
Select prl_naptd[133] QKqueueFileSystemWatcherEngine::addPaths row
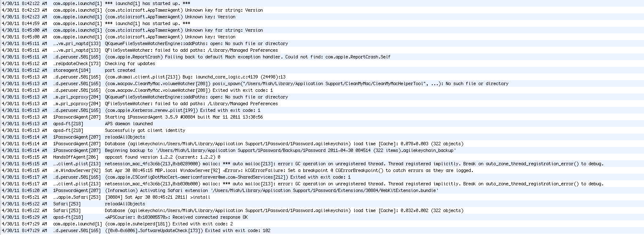coord(322,43)
